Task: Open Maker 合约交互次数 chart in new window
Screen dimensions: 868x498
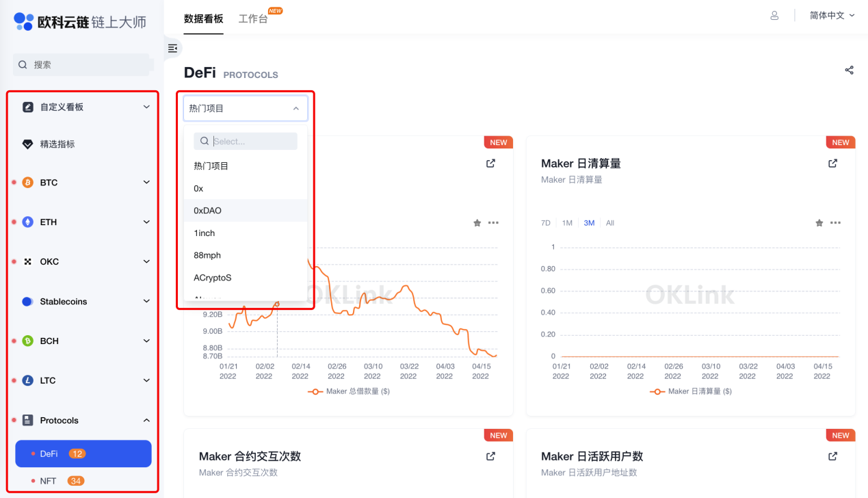Action: 490,456
